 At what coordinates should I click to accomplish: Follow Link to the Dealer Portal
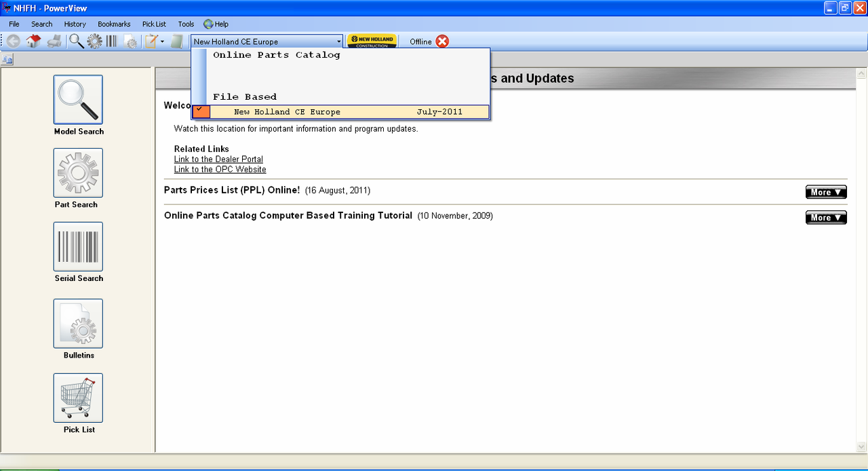point(218,159)
